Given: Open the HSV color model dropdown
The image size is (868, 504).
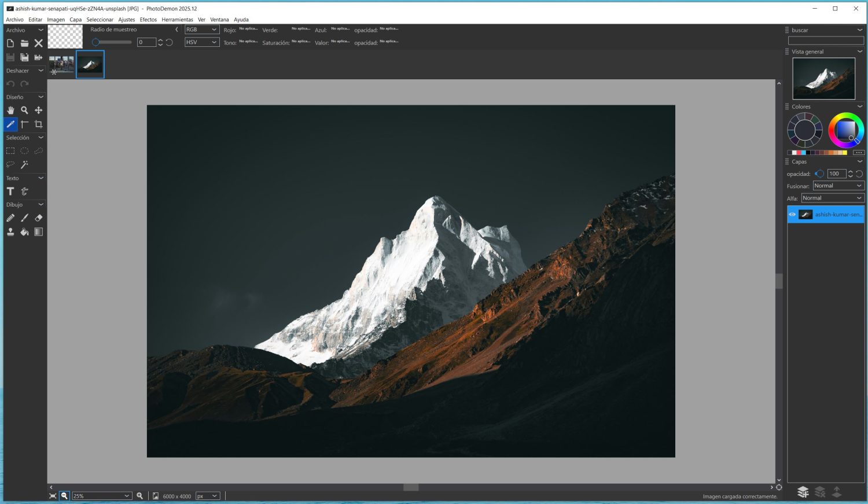Looking at the screenshot, I should 201,42.
